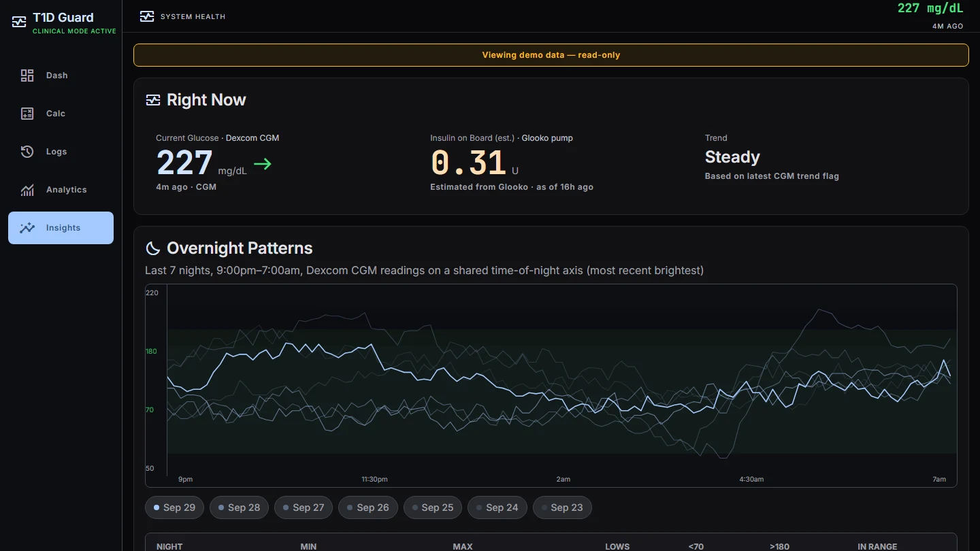The width and height of the screenshot is (980, 551).
Task: Toggle the Sep 23 night series
Action: pos(562,507)
